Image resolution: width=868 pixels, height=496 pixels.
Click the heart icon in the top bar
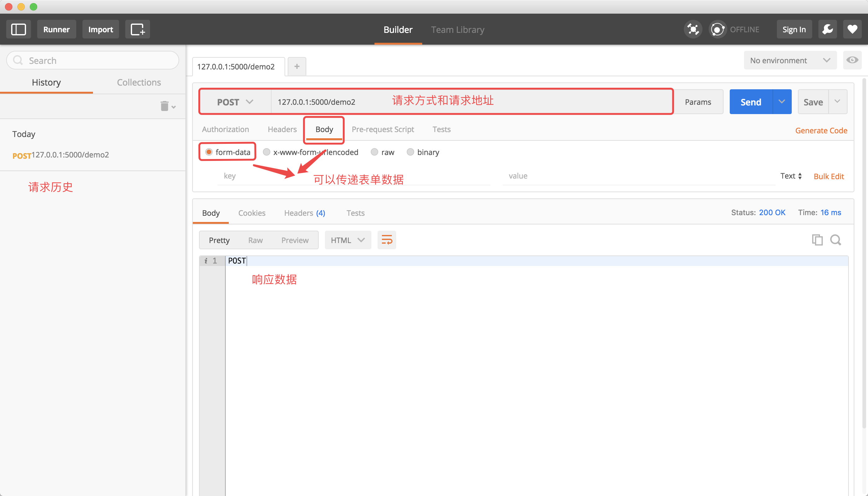coord(852,29)
